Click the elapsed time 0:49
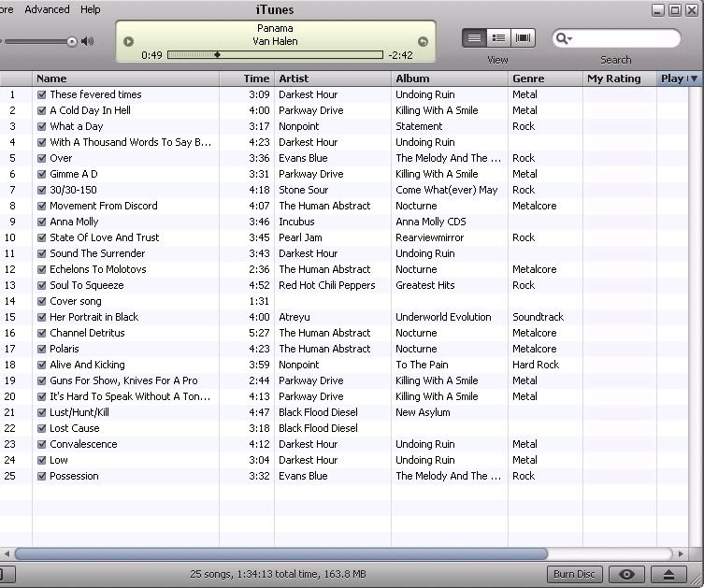This screenshot has height=588, width=704. tap(151, 55)
